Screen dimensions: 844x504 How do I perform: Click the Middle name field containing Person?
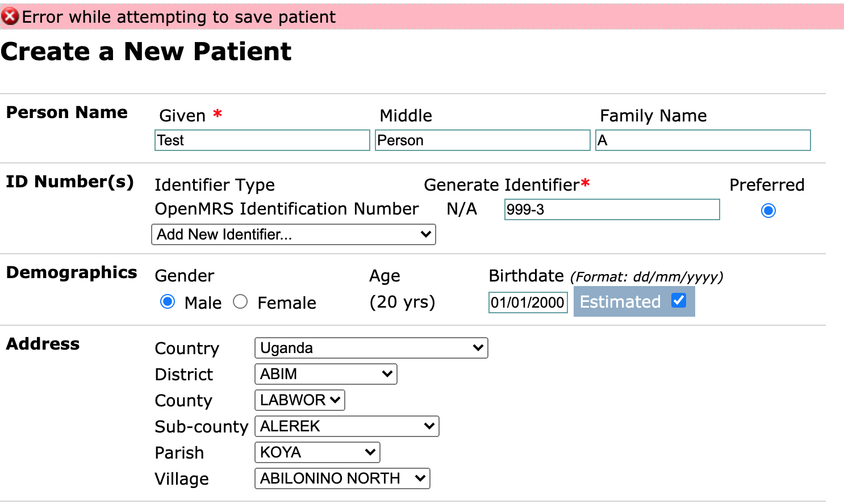(x=483, y=140)
